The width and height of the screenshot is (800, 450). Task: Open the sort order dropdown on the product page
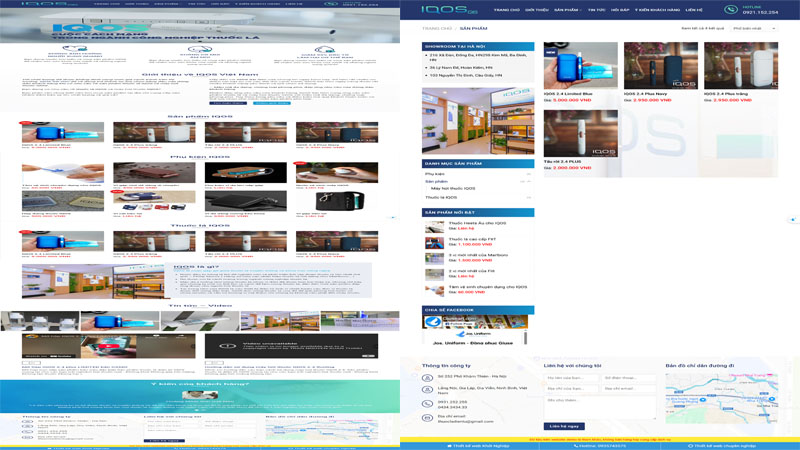point(754,29)
